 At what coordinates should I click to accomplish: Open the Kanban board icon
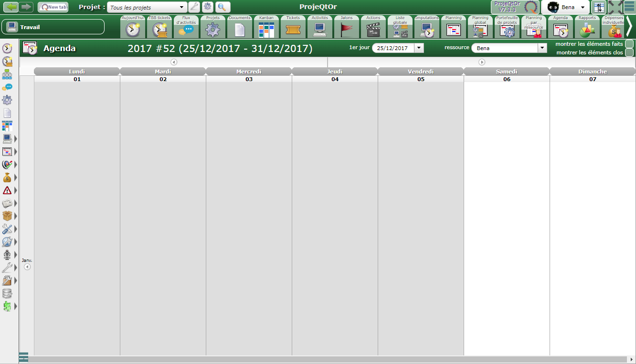click(x=266, y=30)
